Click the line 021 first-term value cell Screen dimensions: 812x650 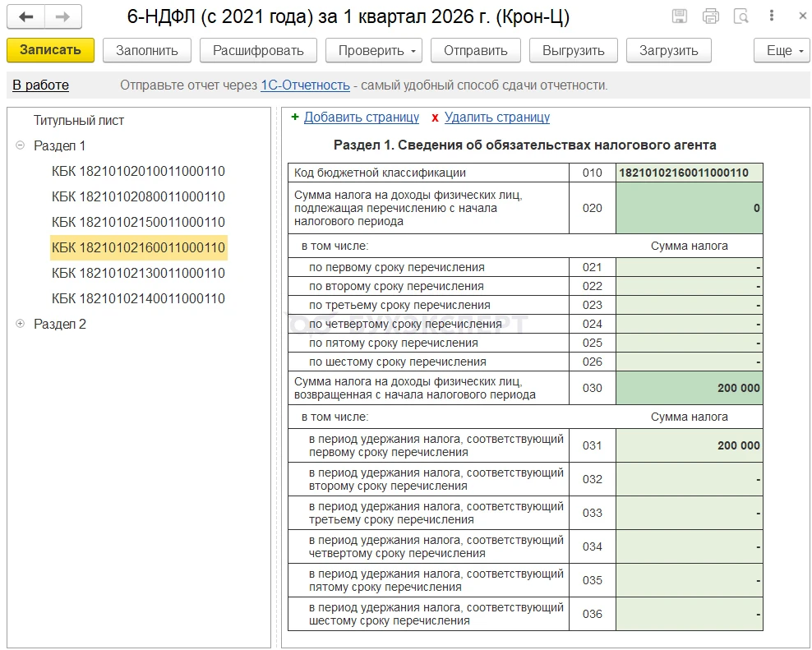(690, 267)
